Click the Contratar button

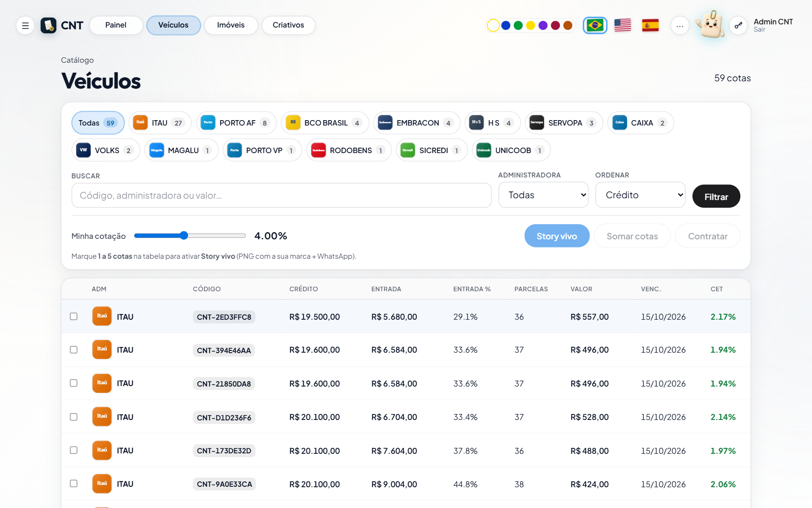(707, 236)
